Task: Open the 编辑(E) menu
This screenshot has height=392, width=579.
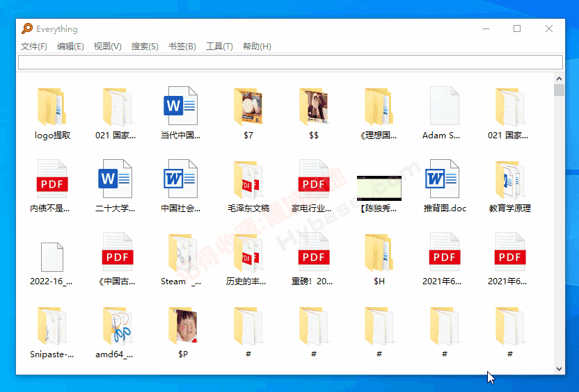Action: [70, 47]
